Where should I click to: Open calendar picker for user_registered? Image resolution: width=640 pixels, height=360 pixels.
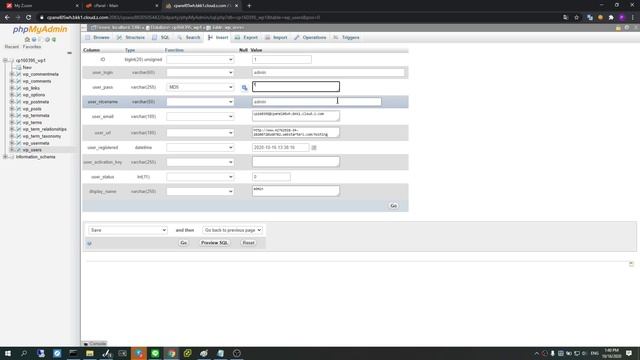(x=314, y=148)
